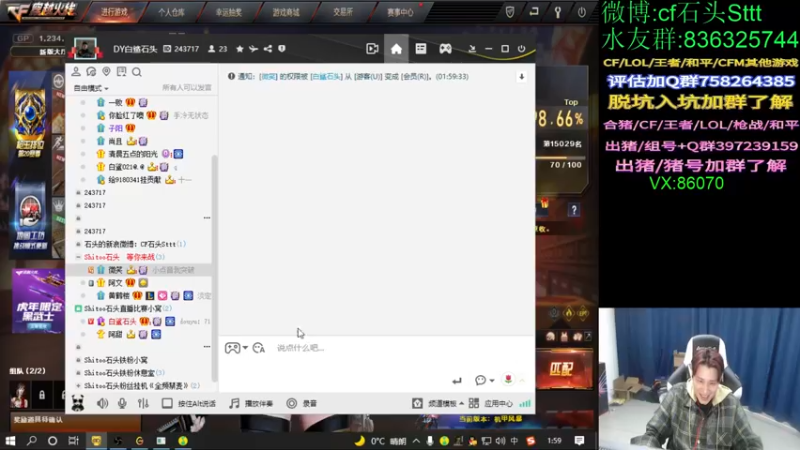Click the scroll-to-bottom arrow in notice bar

[x=521, y=77]
